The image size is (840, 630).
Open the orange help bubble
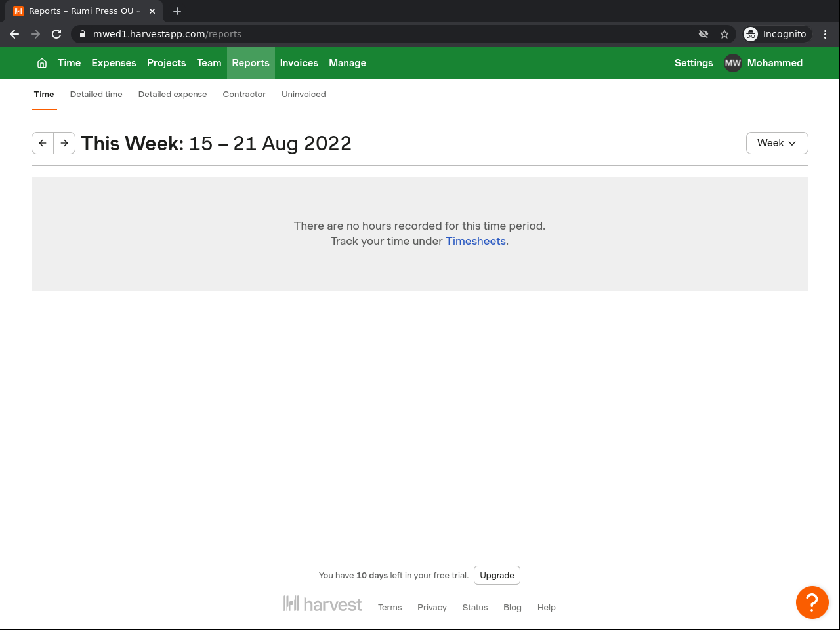812,602
